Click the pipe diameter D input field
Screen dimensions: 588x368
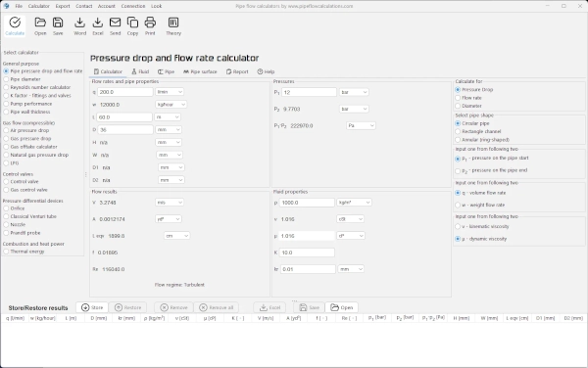[x=125, y=129]
